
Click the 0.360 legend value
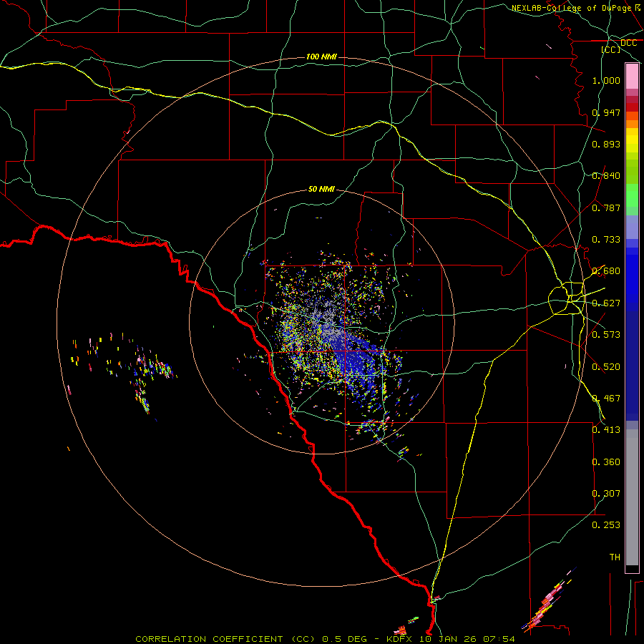606,462
